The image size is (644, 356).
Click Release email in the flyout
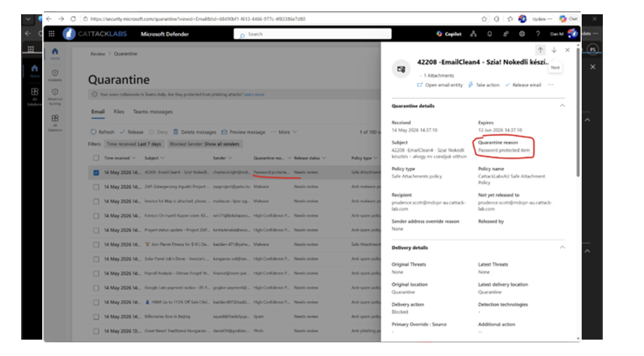[523, 85]
